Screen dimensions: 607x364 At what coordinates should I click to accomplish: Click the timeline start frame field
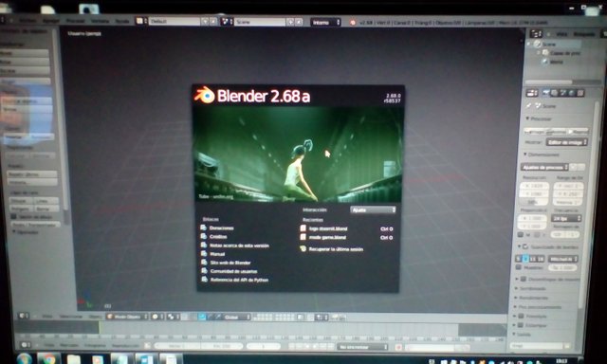(x=176, y=346)
